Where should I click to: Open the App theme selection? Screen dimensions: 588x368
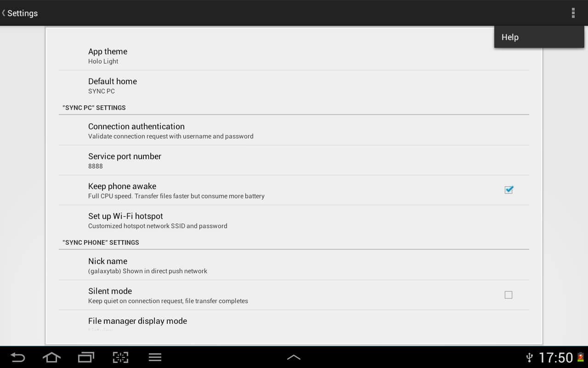pyautogui.click(x=294, y=56)
